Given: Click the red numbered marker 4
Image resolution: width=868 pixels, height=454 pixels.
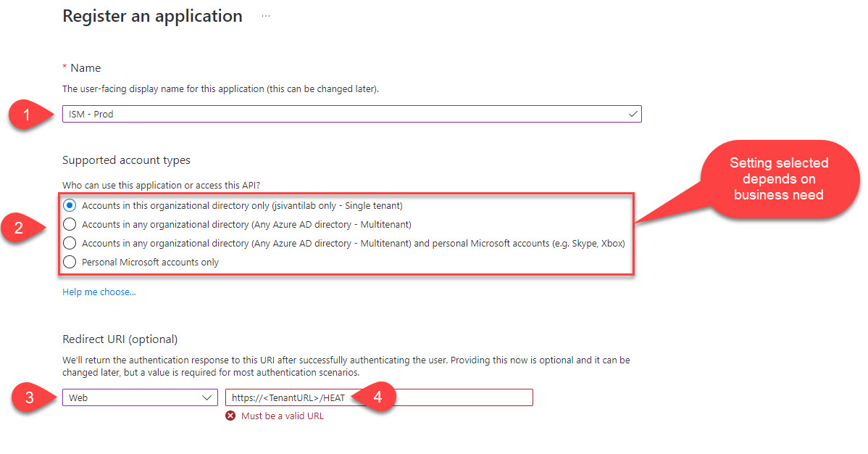Looking at the screenshot, I should 377,397.
